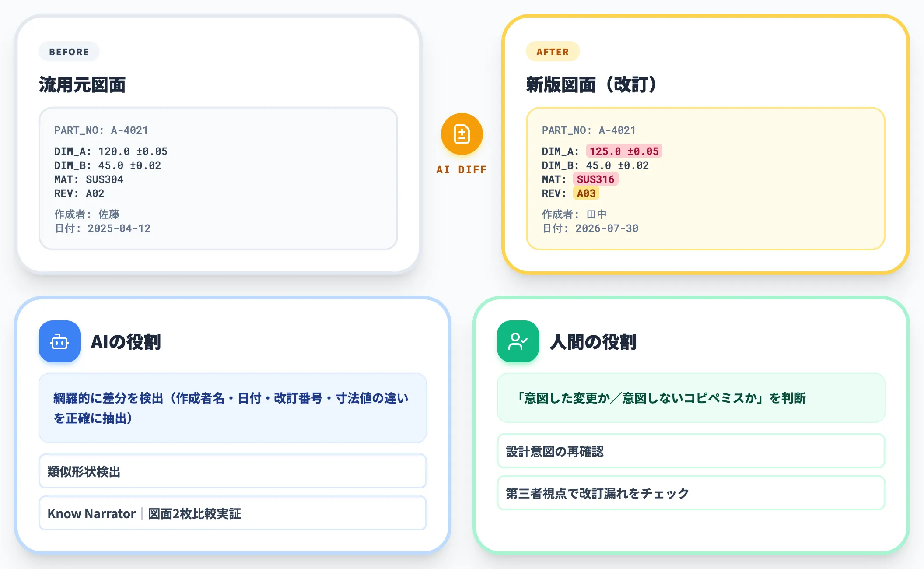Click the date 2025-04-12
Screen dimensions: 924x569
[119, 228]
